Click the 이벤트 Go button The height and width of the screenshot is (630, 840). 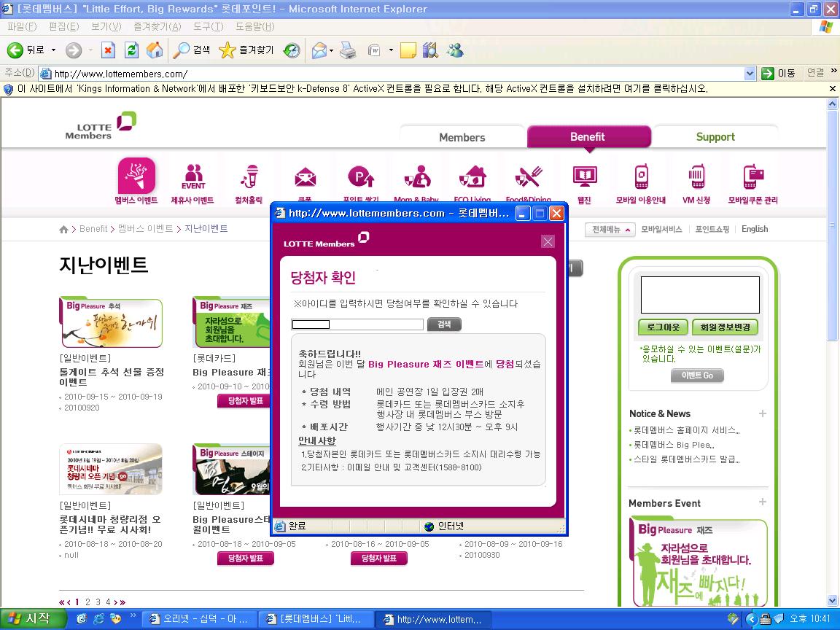(697, 376)
